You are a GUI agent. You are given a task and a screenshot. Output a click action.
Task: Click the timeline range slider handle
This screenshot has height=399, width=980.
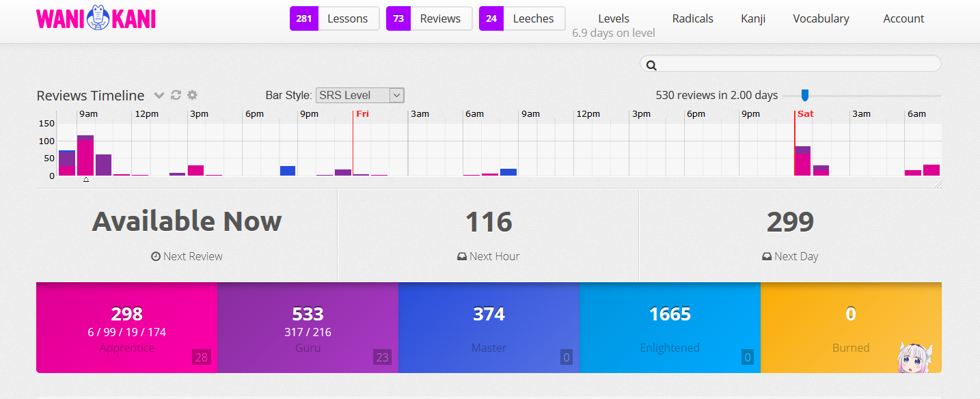pos(805,95)
